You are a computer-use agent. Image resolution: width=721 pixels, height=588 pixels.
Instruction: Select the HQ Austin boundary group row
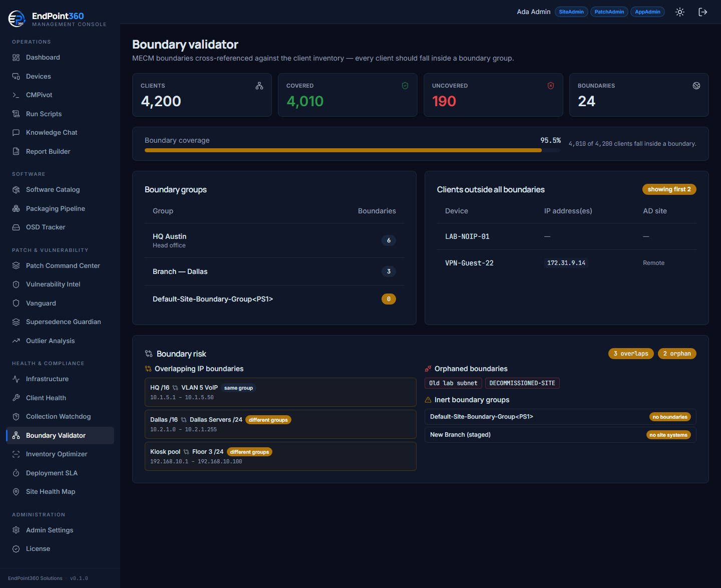click(x=274, y=240)
